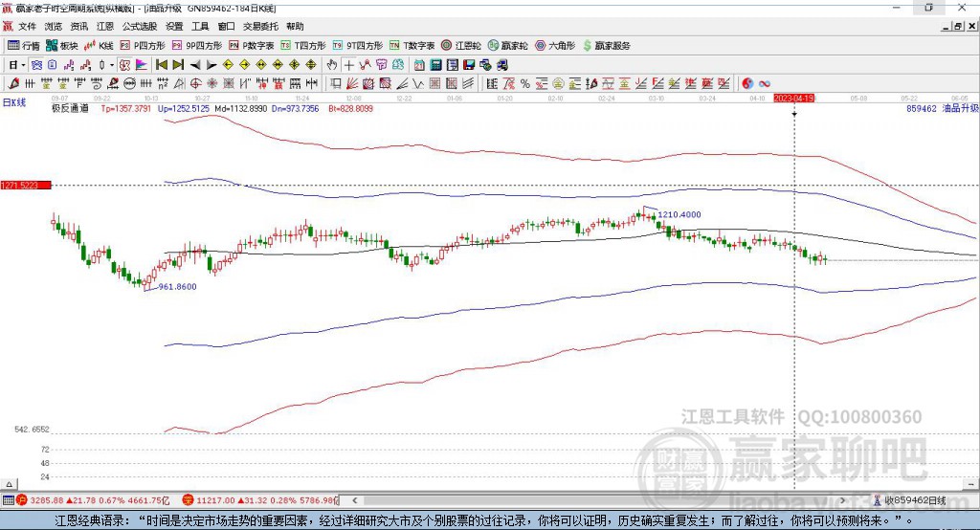Click the yin-yang taiji icon
The width and height of the screenshot is (980, 530).
click(747, 84)
